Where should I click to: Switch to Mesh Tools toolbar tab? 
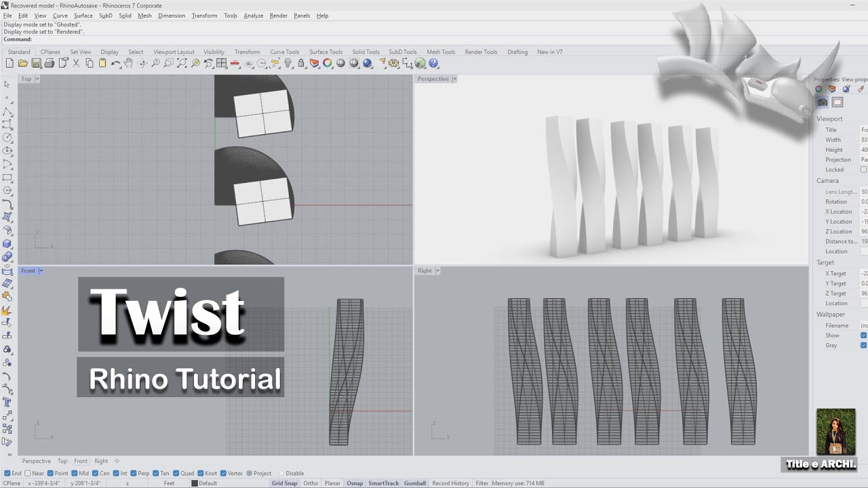(441, 52)
